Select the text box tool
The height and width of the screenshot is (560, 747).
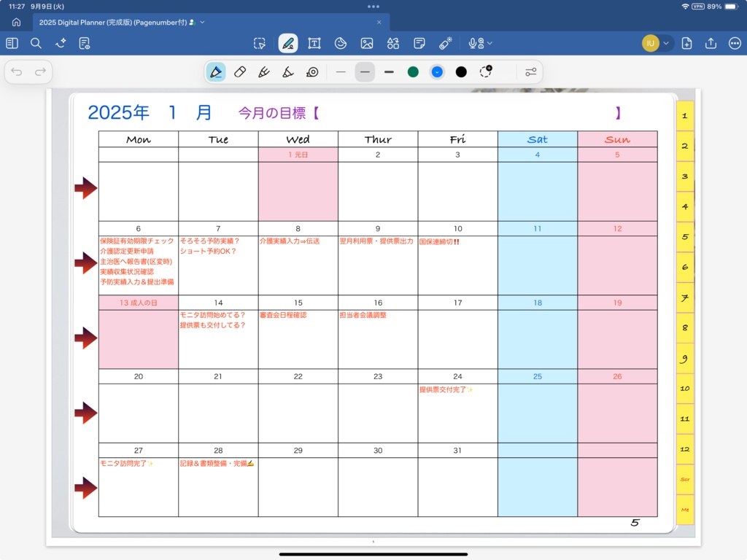pyautogui.click(x=314, y=43)
